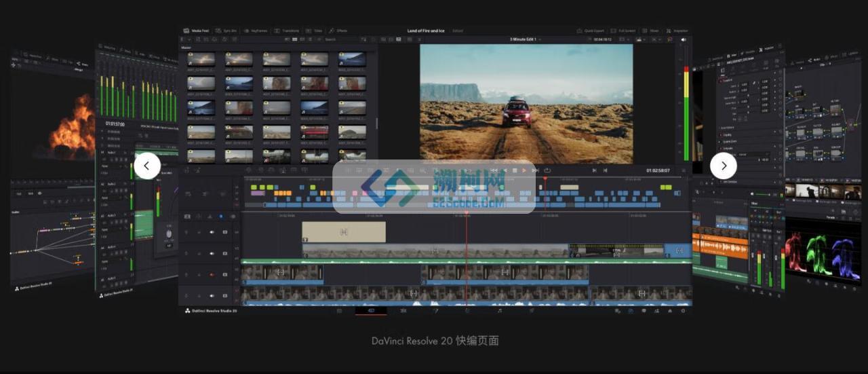Disable video on the top title track
Image resolution: width=868 pixels, height=374 pixels.
tap(225, 232)
